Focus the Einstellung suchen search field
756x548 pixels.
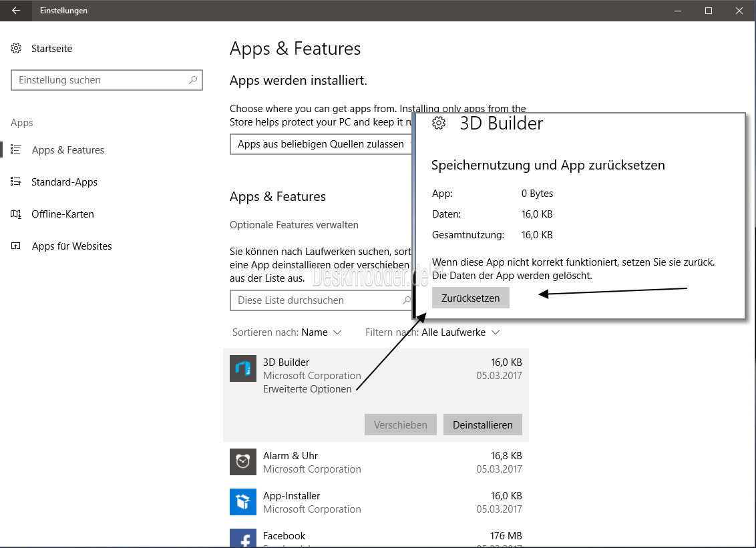[107, 80]
